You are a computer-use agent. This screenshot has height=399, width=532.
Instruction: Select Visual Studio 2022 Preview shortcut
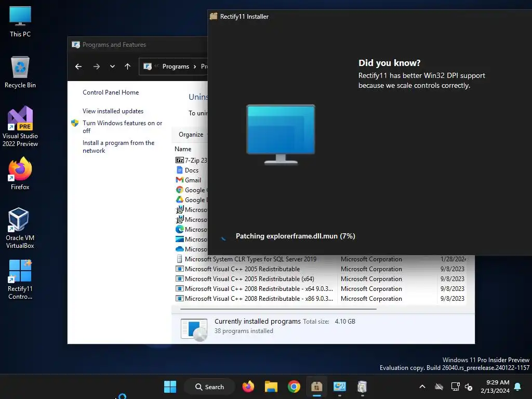point(20,127)
